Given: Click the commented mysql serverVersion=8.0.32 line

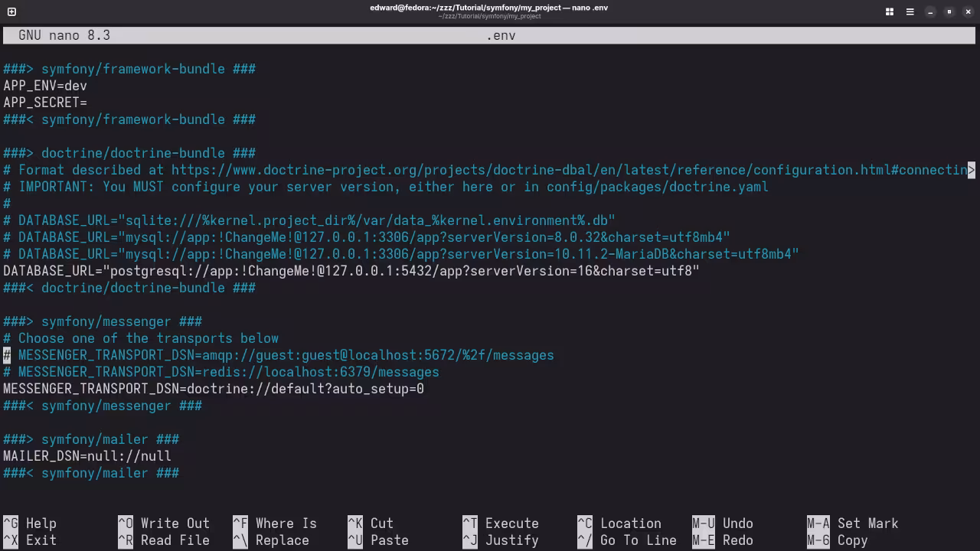Looking at the screenshot, I should click(367, 237).
